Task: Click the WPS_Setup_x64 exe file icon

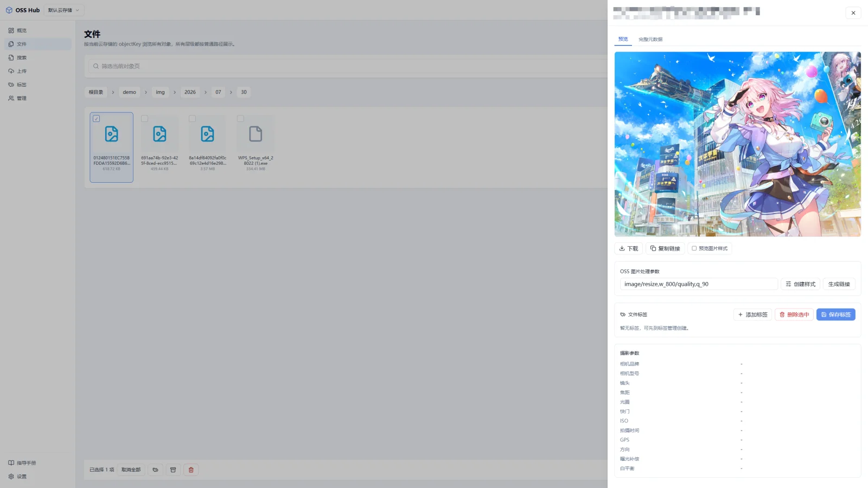Action: tap(256, 134)
